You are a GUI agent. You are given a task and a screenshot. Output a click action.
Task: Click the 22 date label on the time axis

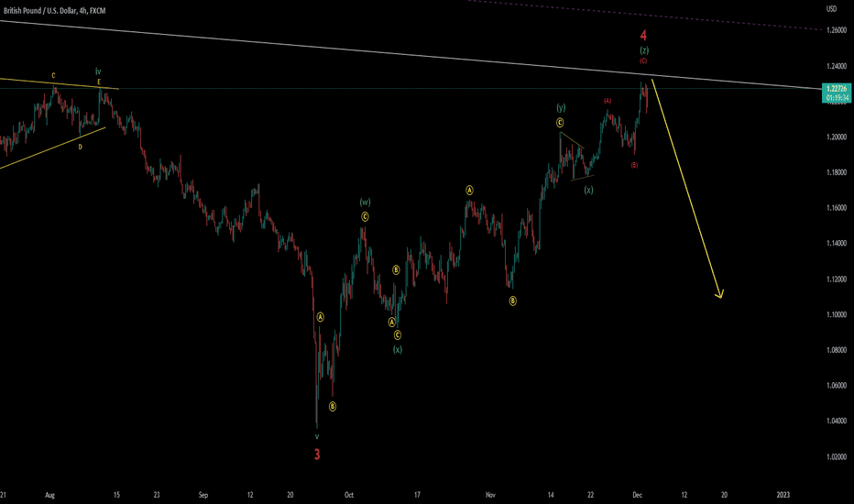(590, 495)
